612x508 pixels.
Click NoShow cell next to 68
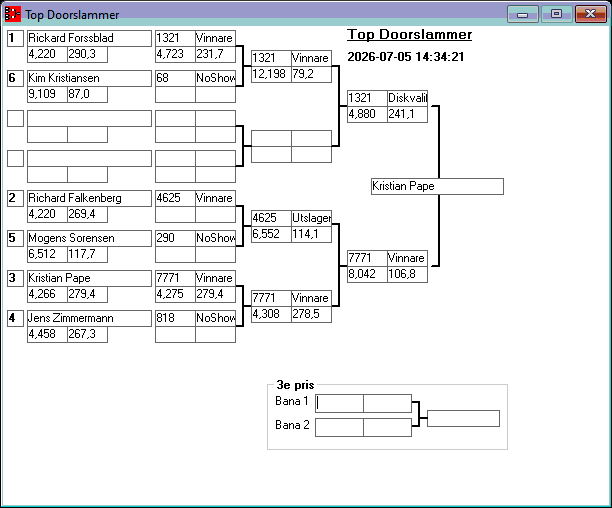215,78
